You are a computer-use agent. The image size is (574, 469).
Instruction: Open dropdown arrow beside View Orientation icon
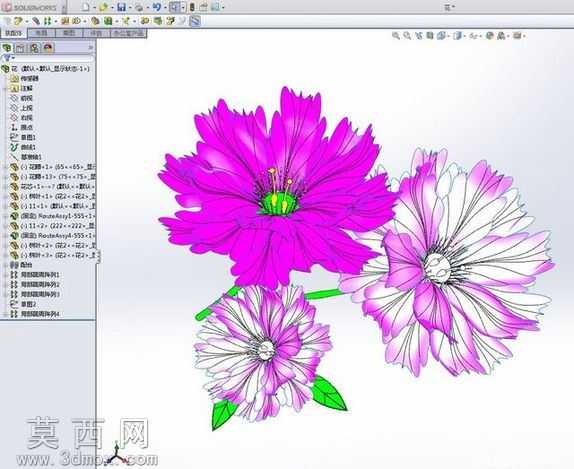point(448,36)
